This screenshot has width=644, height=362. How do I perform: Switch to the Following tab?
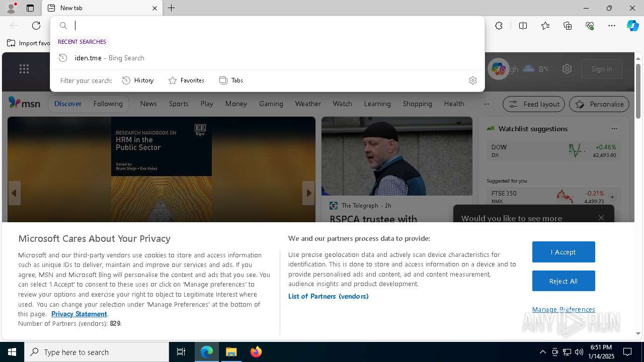point(108,104)
